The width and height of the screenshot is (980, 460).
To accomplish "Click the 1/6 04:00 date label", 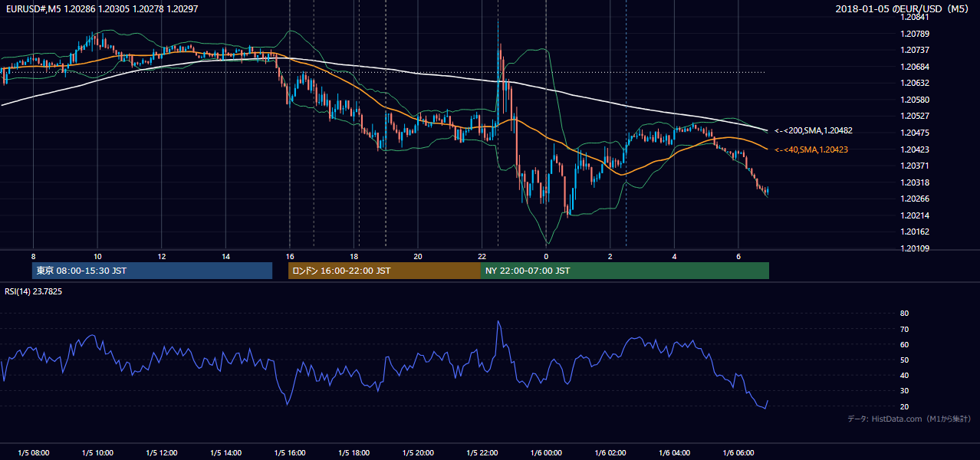I will 674,453.
